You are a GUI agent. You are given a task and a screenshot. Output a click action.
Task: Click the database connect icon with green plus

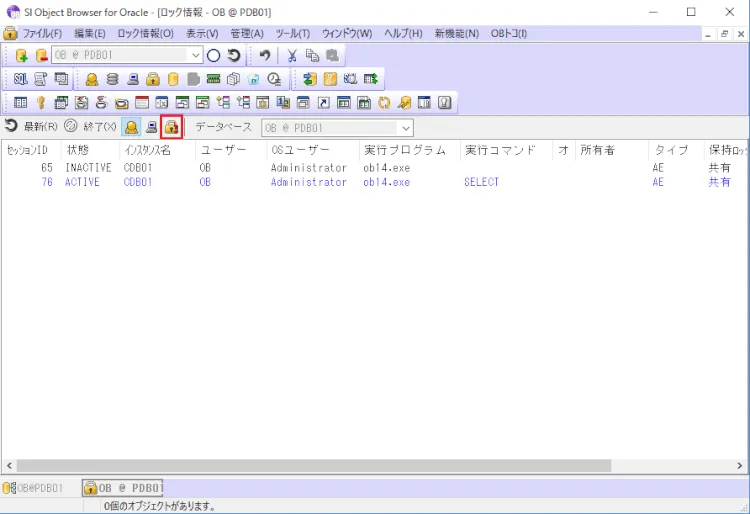click(x=21, y=55)
